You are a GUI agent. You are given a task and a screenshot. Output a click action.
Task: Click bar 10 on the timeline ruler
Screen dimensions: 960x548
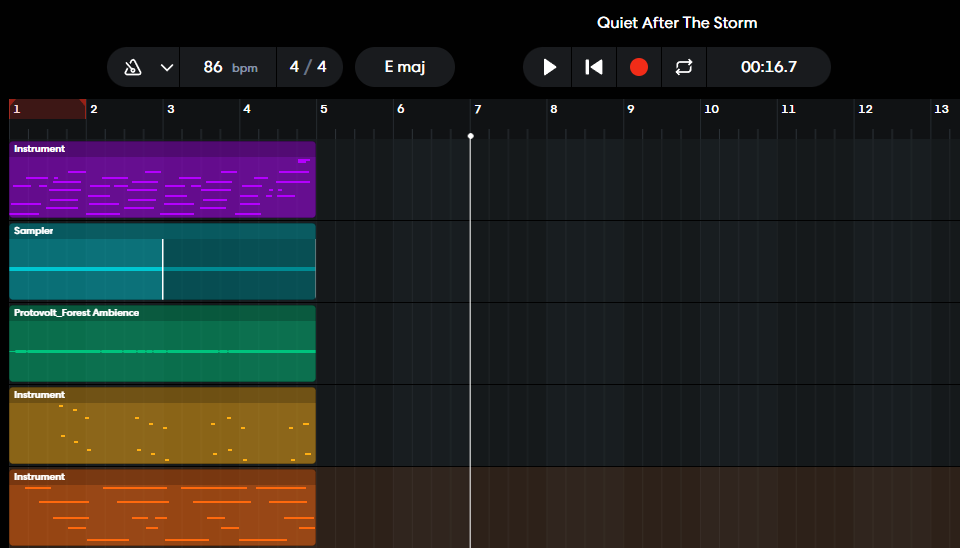pos(711,109)
